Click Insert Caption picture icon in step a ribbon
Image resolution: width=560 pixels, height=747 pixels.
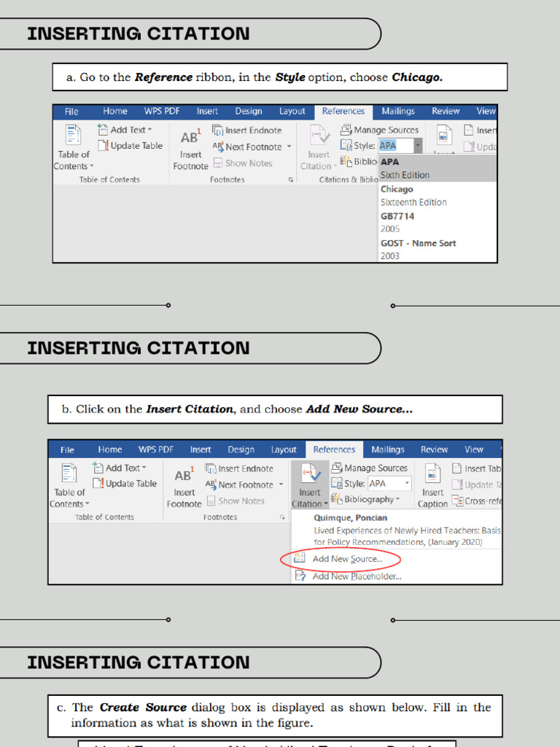[x=444, y=134]
